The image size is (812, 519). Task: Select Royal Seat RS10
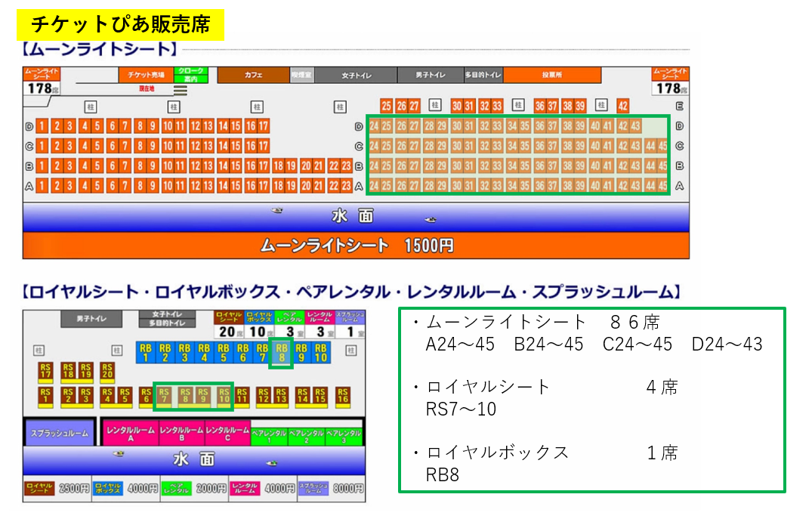[x=224, y=397]
